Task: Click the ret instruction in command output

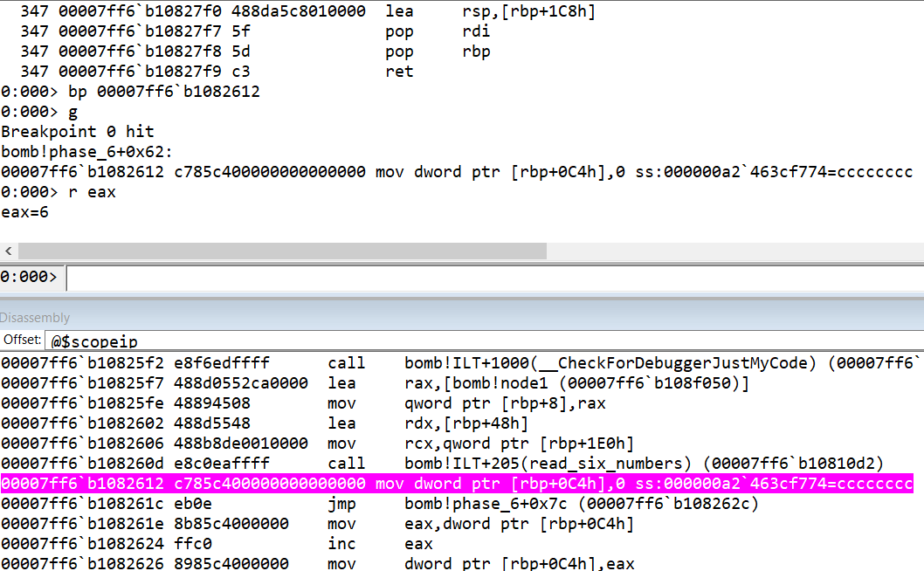Action: 399,72
